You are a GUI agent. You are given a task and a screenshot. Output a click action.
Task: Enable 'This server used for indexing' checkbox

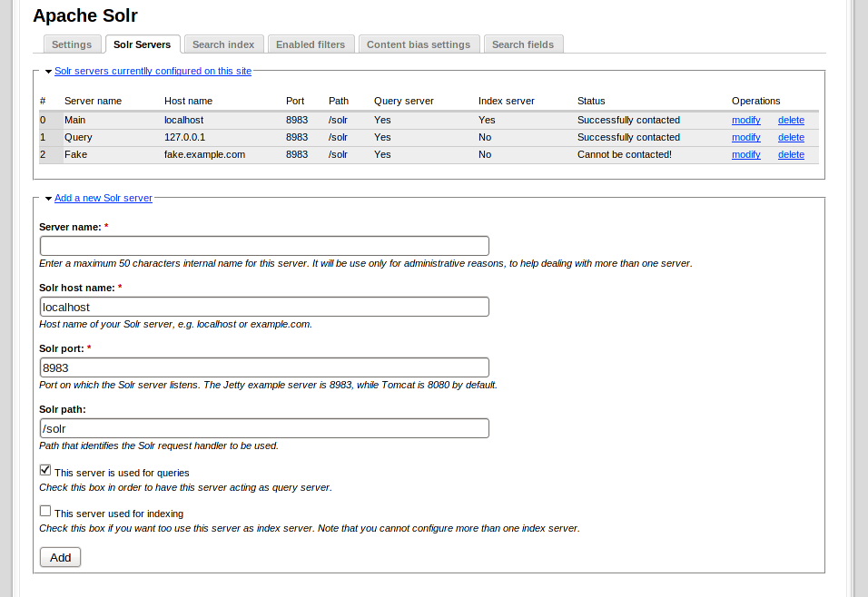pos(45,512)
